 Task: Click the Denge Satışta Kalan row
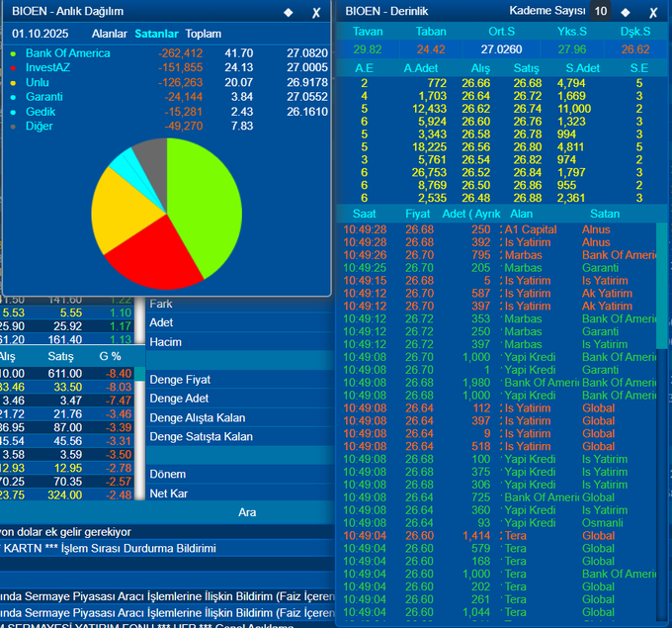pos(240,437)
